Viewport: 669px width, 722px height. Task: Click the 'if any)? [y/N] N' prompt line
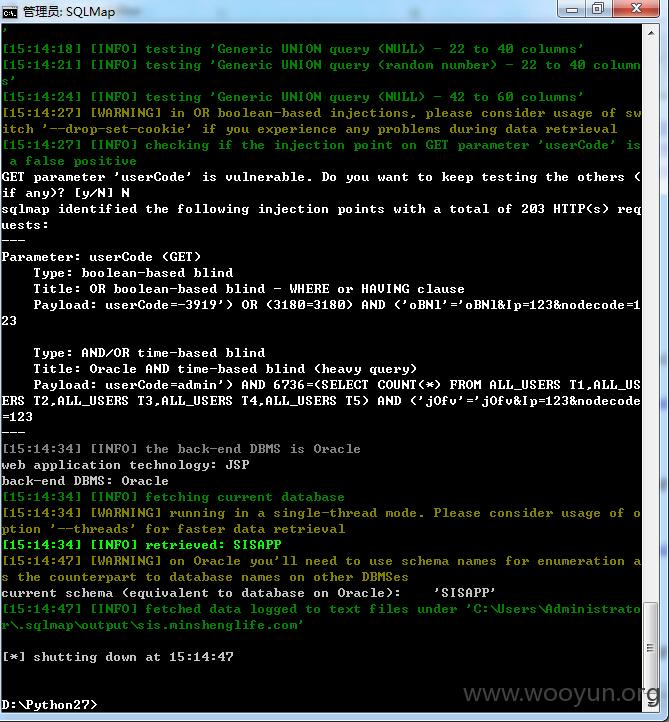[65, 193]
